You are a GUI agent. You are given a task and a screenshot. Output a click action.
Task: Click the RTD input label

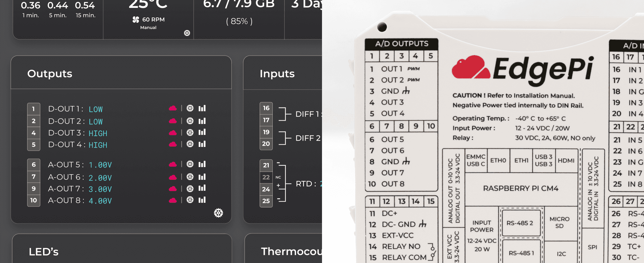pos(306,184)
